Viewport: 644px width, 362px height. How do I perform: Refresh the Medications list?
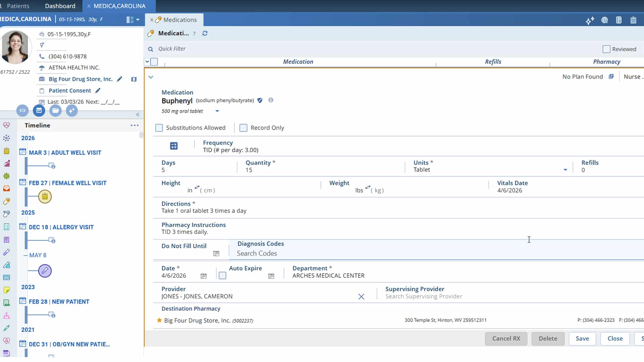click(x=205, y=33)
